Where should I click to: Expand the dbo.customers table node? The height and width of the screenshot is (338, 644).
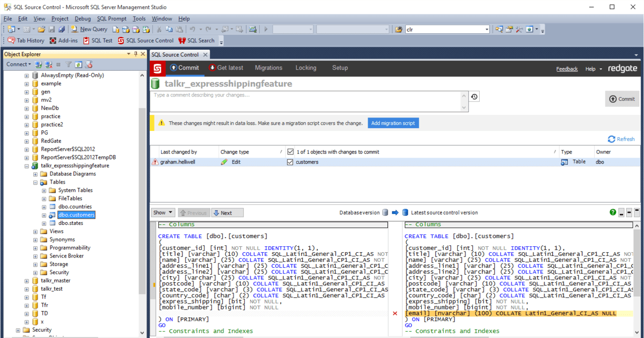pyautogui.click(x=45, y=215)
